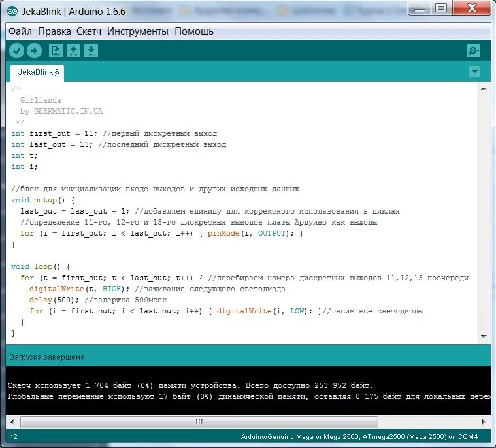This screenshot has height=448, width=496.
Task: Click the "Загрузка завершена." status message
Action: coord(48,357)
